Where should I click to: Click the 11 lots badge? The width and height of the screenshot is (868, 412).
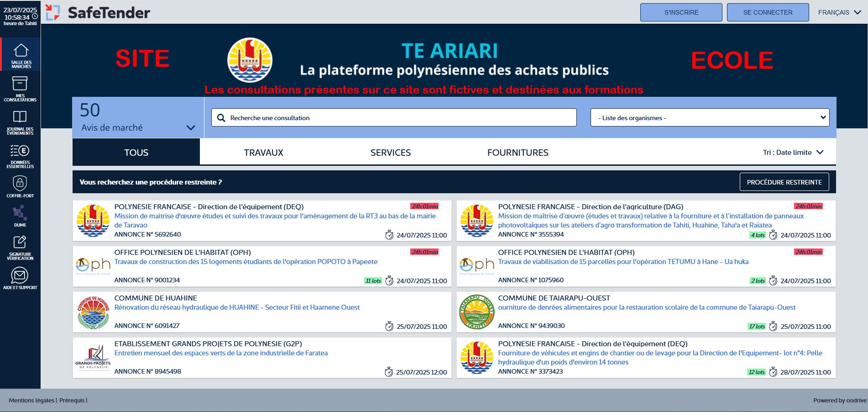tap(373, 281)
